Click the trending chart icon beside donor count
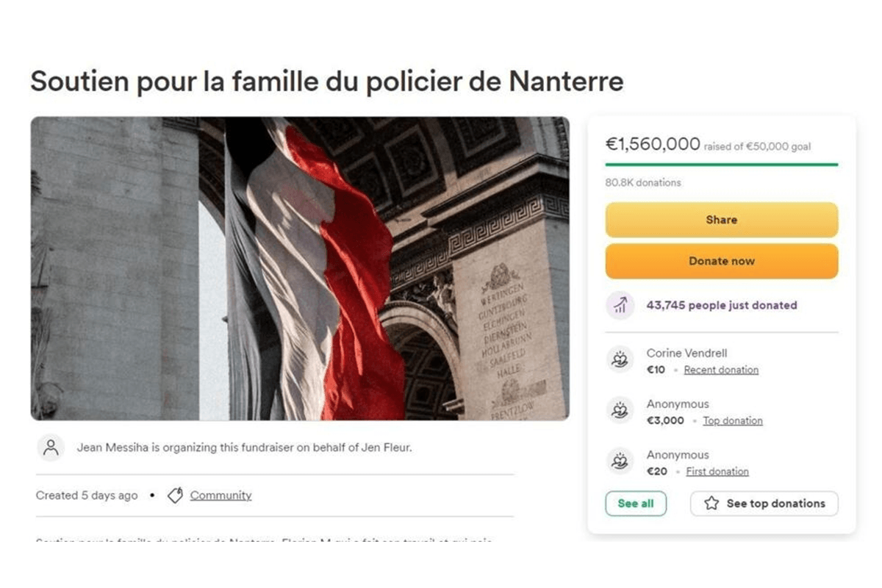 pyautogui.click(x=620, y=305)
